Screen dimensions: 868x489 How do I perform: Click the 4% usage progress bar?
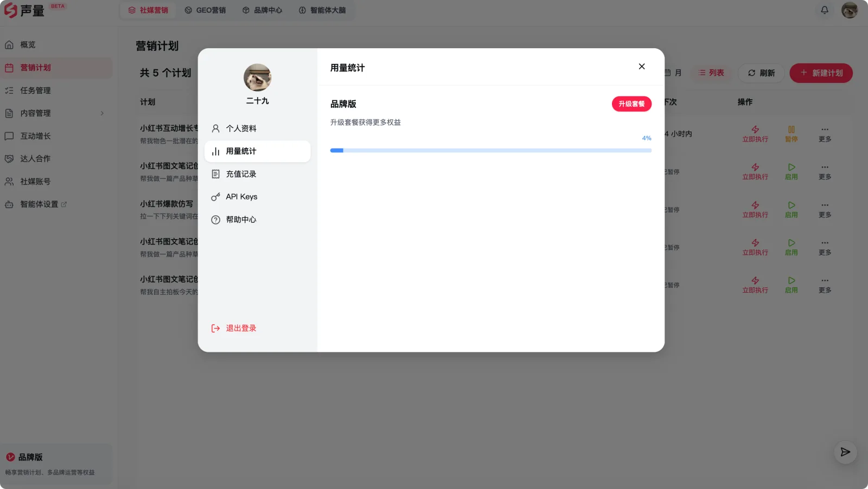[490, 151]
